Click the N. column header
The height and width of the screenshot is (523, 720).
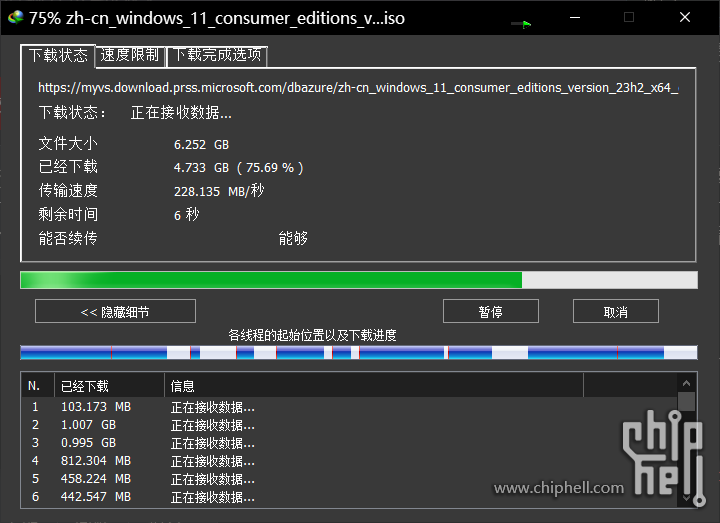tap(38, 386)
